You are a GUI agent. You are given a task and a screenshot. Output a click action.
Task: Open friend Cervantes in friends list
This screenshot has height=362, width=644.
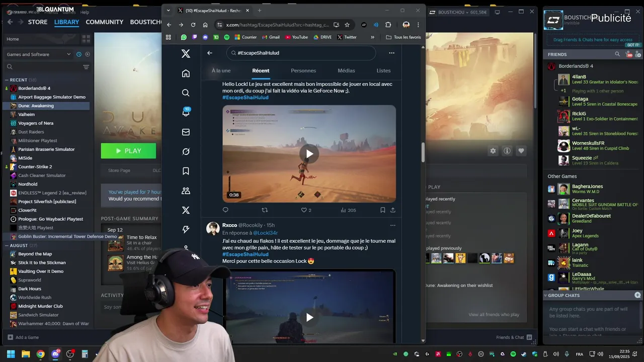pyautogui.click(x=593, y=203)
